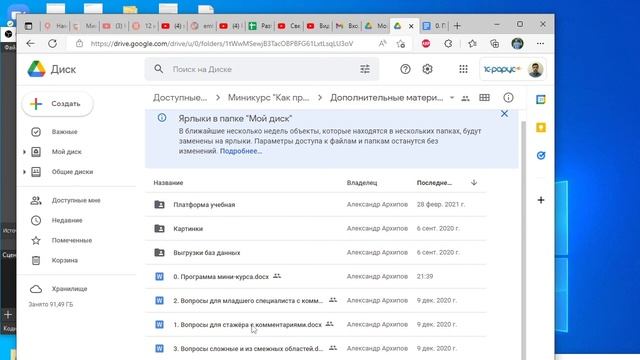Select folder Платформа учебная
This screenshot has height=360, width=640.
(316, 204)
